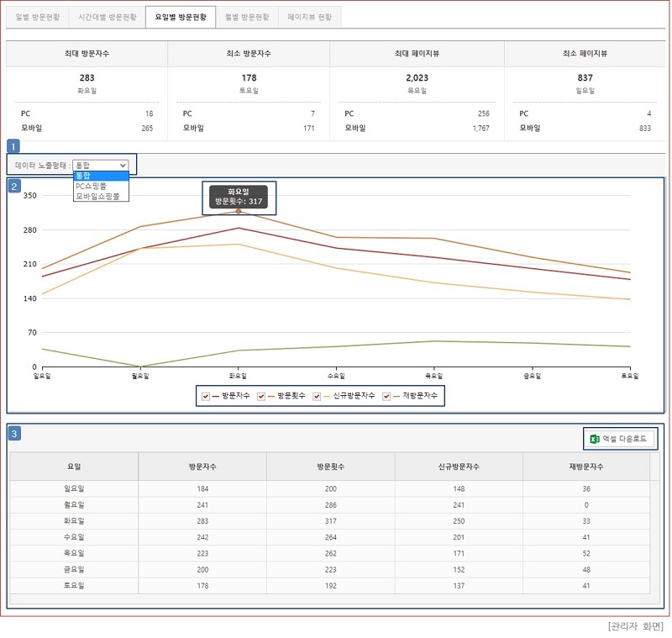
Task: Click the blue number 1 section marker
Action: coord(13,145)
